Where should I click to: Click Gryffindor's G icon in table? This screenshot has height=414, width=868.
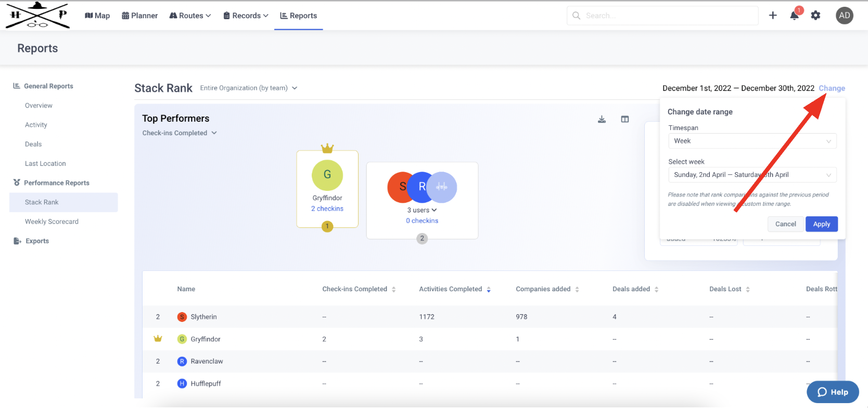182,339
